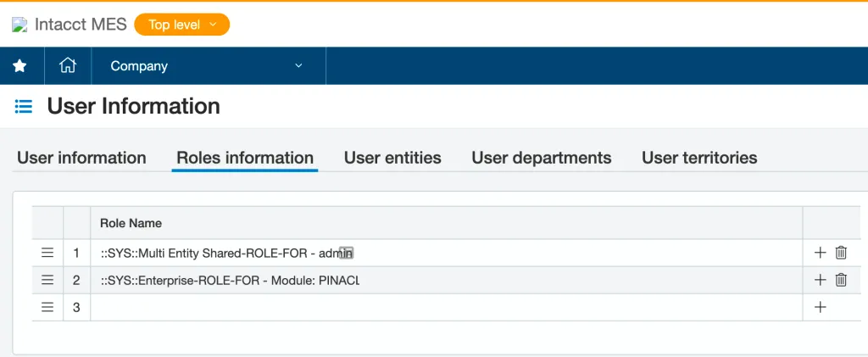Image resolution: width=868 pixels, height=357 pixels.
Task: Add a row after role row 1
Action: pyautogui.click(x=820, y=253)
